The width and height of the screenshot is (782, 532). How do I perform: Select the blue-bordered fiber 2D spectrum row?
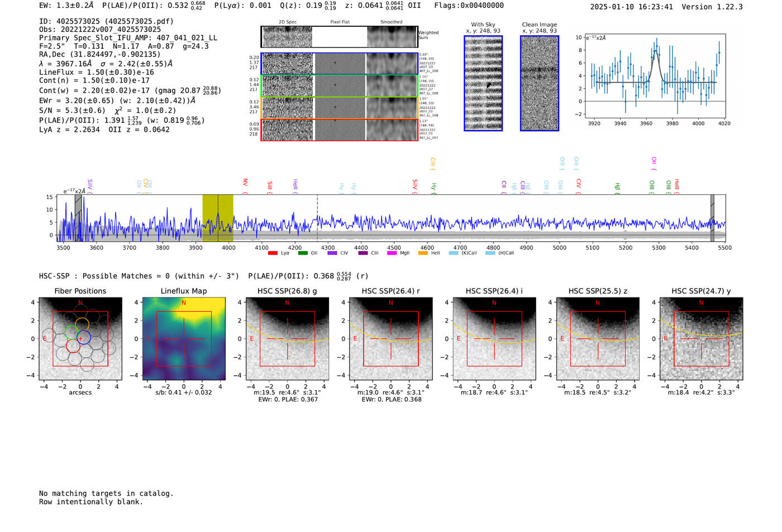click(339, 64)
